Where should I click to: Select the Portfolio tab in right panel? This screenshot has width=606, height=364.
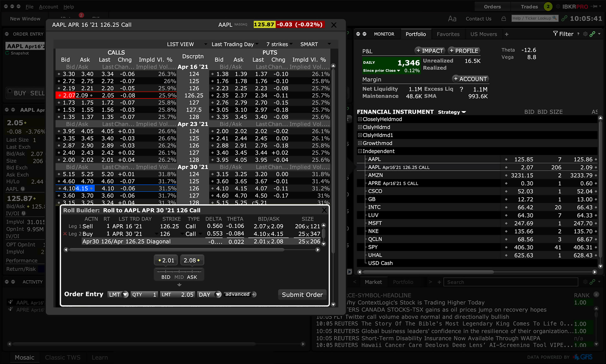pos(416,33)
